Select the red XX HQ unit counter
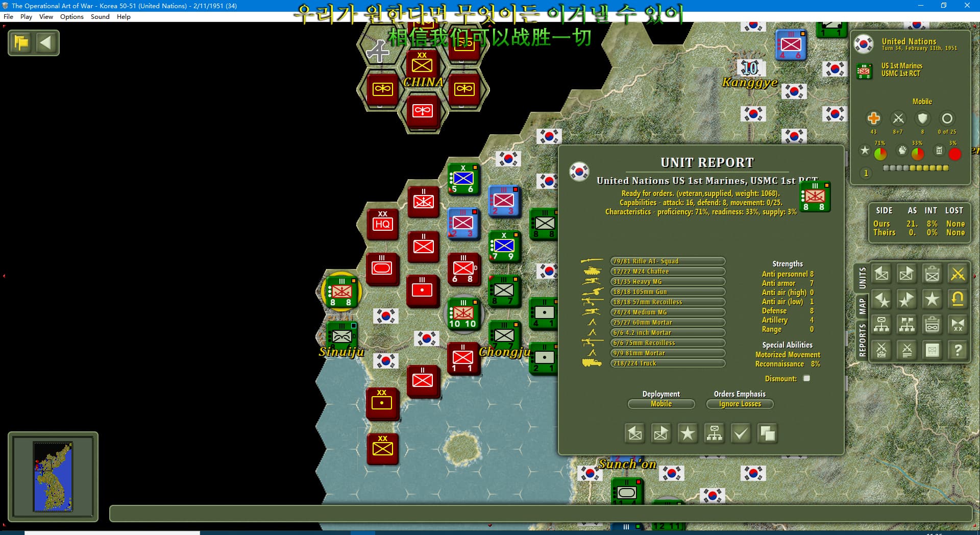Image resolution: width=980 pixels, height=535 pixels. 382,224
